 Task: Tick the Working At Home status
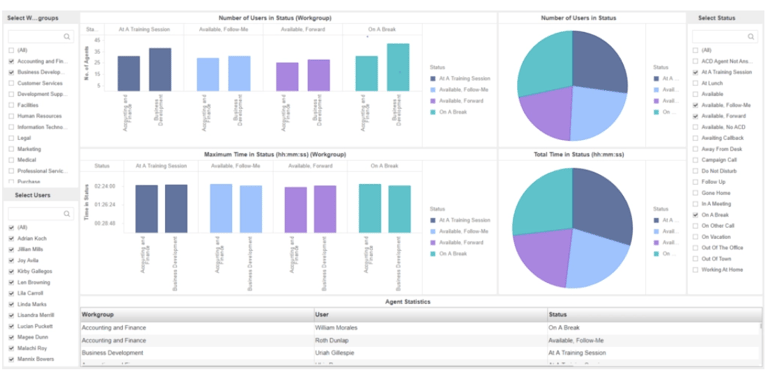coord(695,270)
